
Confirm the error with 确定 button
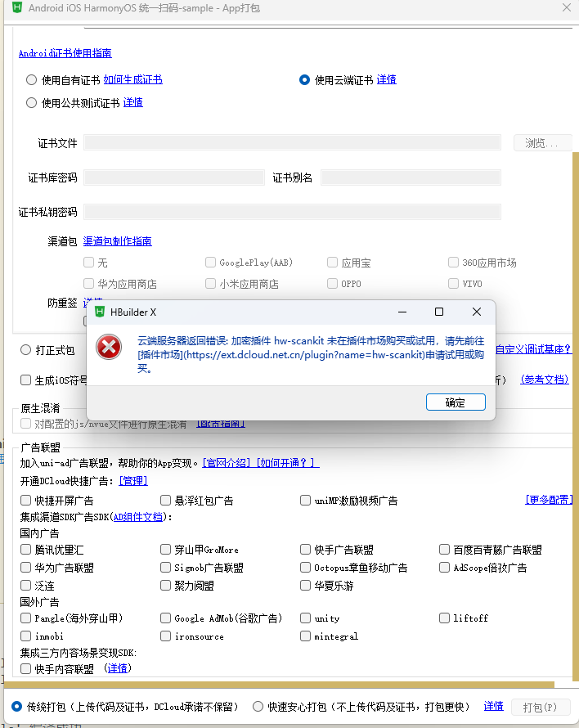[x=456, y=402]
